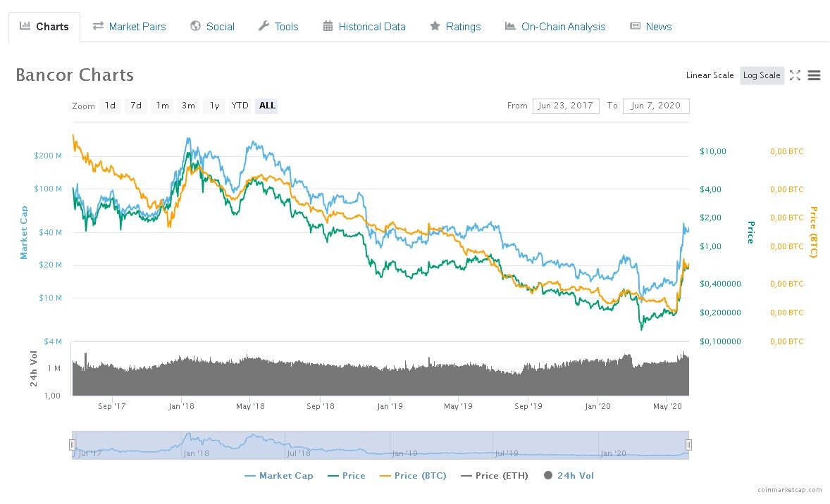Go to the Tools tab
Screen dimensions: 830x504
point(278,27)
